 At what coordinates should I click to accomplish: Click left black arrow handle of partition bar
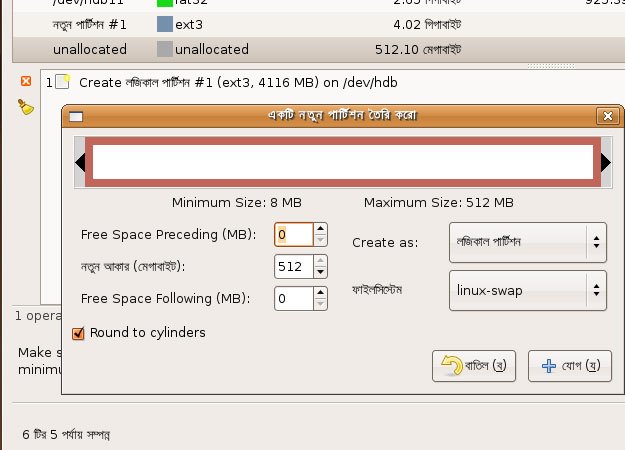tap(80, 162)
